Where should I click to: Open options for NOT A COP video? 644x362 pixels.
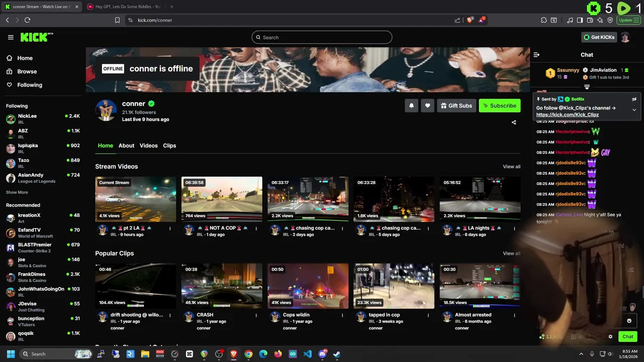256,228
